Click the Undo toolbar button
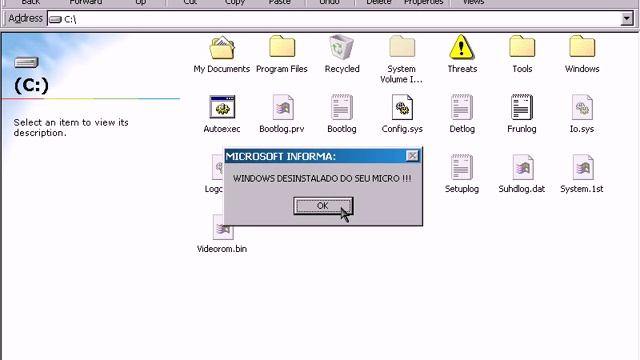 [329, 2]
